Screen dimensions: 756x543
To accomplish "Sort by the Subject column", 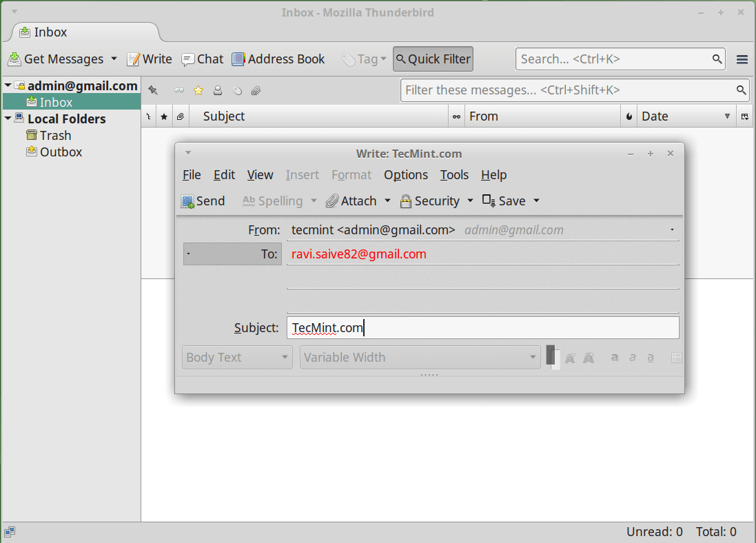I will (x=318, y=116).
